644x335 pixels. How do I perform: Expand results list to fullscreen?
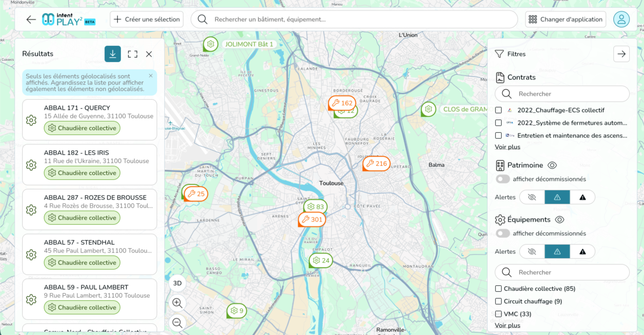point(132,54)
